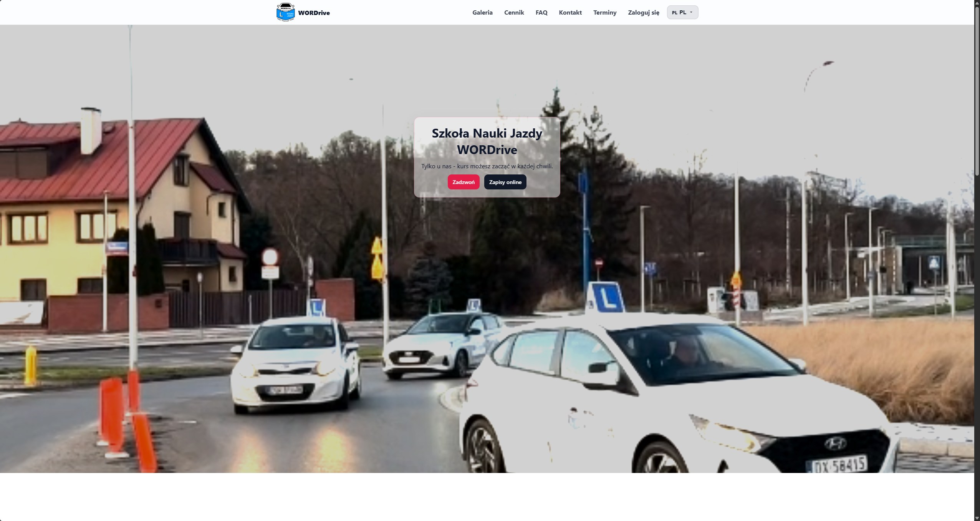
Task: Open the PL language dropdown
Action: pos(682,12)
